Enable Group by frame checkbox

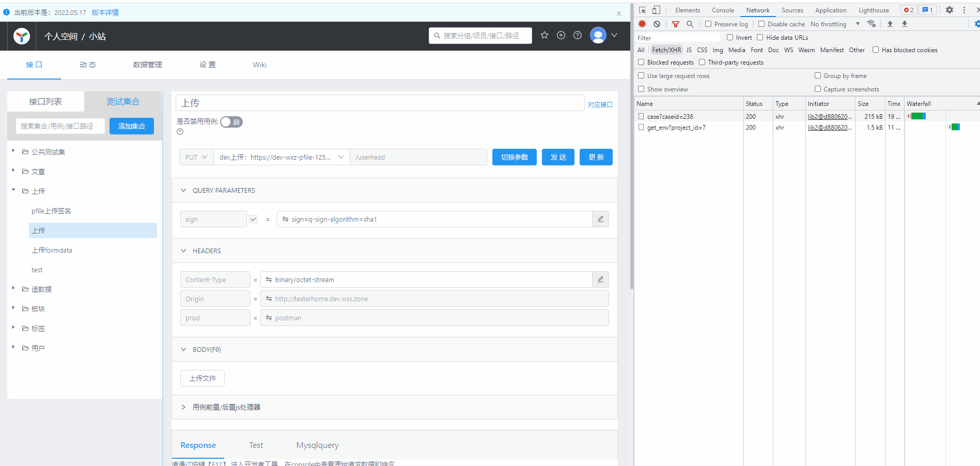click(818, 75)
